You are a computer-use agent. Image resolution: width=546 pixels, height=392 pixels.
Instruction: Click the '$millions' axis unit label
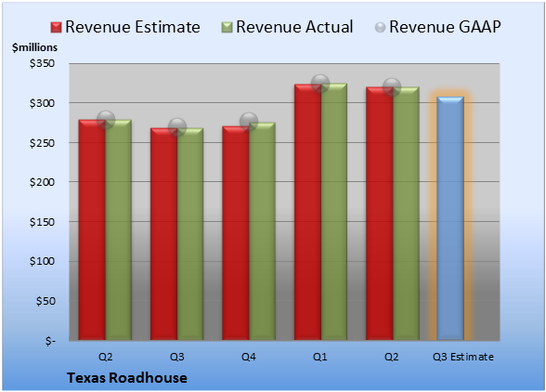35,47
